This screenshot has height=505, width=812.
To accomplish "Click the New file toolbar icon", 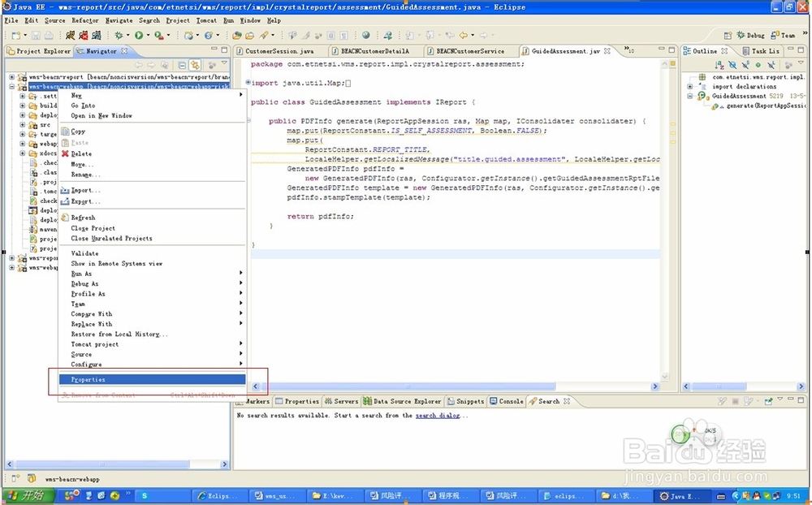I will [16, 35].
